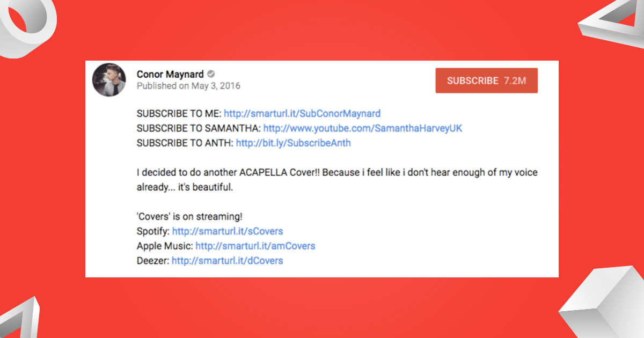644x338 pixels.
Task: Visit the youtube.com/SamanthaHarveyUK link
Action: 363,128
